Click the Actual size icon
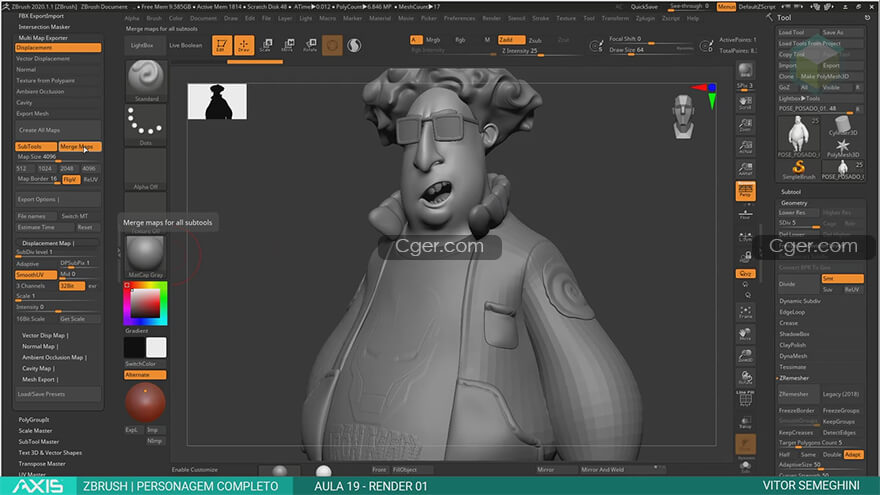The width and height of the screenshot is (880, 495). point(745,146)
